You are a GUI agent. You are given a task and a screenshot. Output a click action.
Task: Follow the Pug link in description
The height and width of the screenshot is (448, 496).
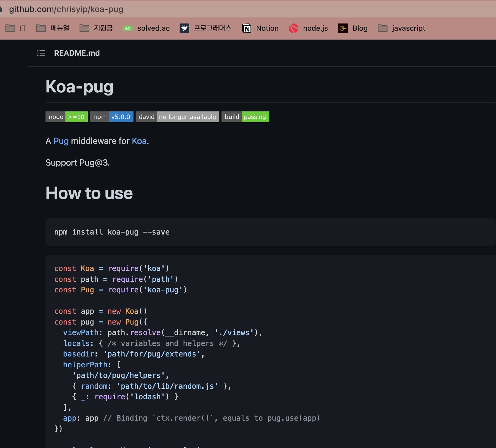pyautogui.click(x=61, y=141)
